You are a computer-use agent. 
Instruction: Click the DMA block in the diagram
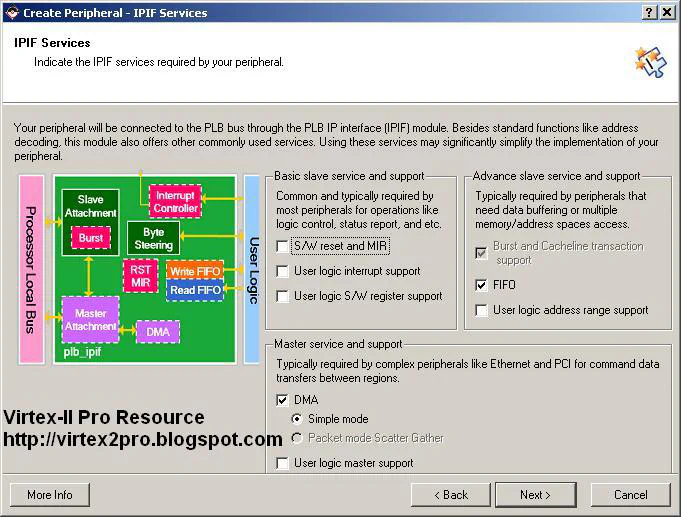[x=157, y=331]
